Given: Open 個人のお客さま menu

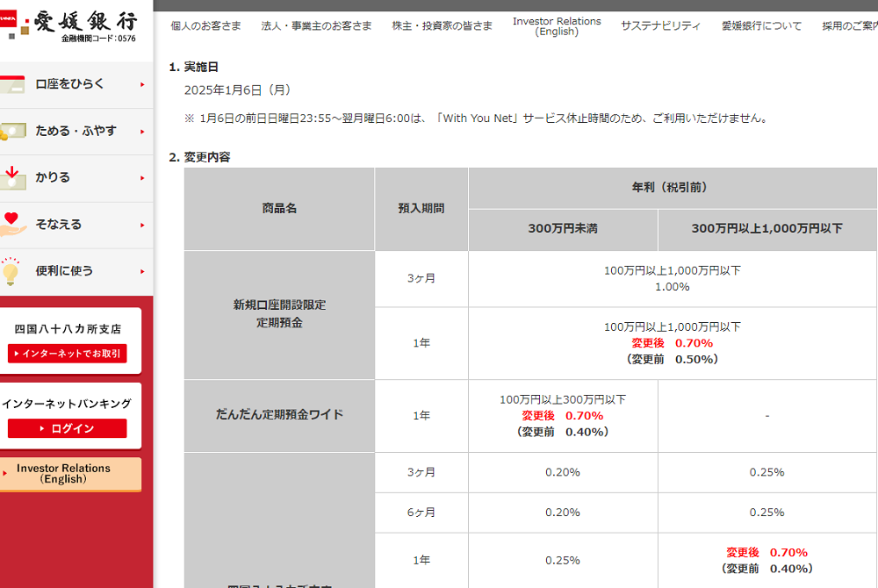Looking at the screenshot, I should pyautogui.click(x=205, y=25).
